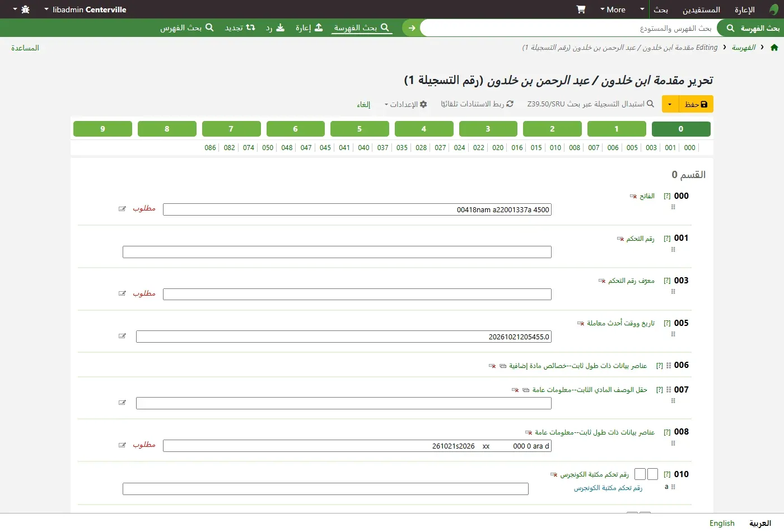The width and height of the screenshot is (784, 532).
Task: Grab the subfield handle under tag 001
Action: [673, 250]
